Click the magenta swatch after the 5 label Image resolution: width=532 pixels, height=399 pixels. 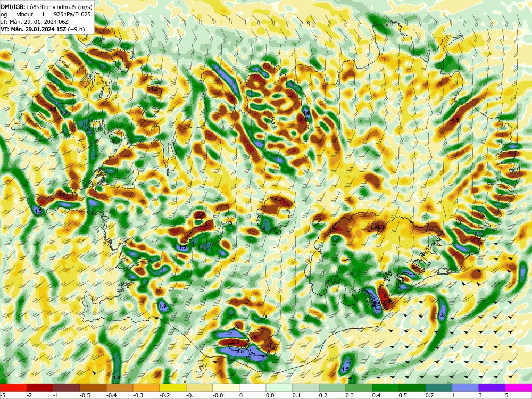[x=519, y=387]
